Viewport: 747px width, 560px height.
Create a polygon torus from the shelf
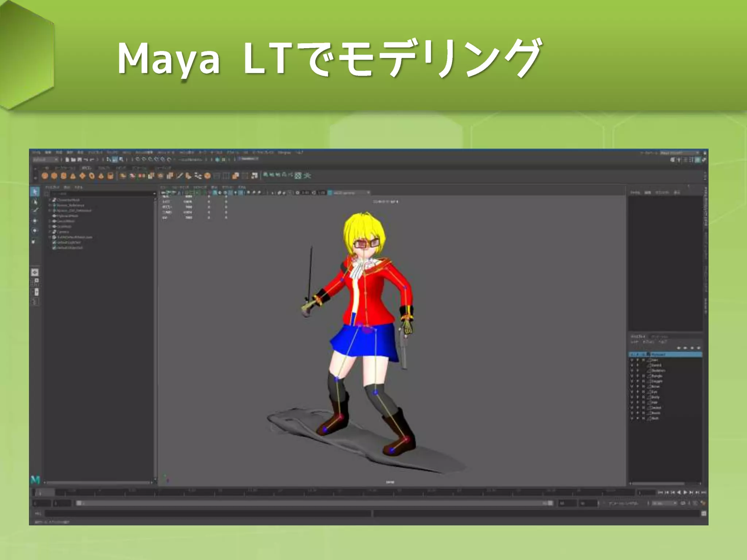tap(92, 176)
